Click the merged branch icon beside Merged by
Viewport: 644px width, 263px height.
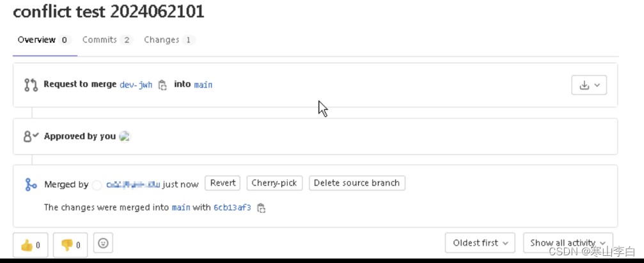31,184
